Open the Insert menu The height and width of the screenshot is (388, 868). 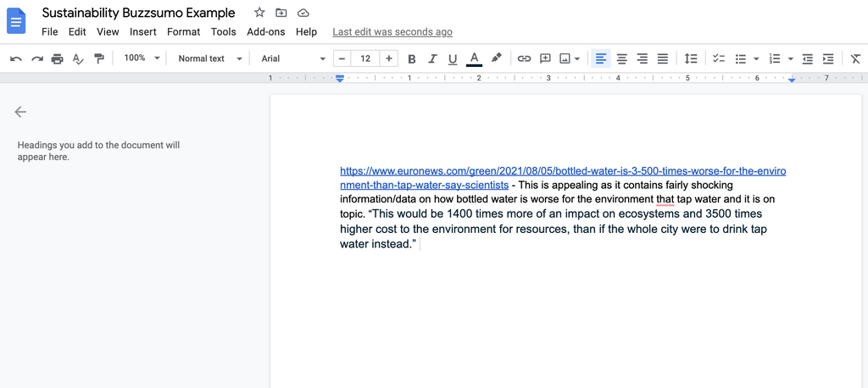(142, 32)
